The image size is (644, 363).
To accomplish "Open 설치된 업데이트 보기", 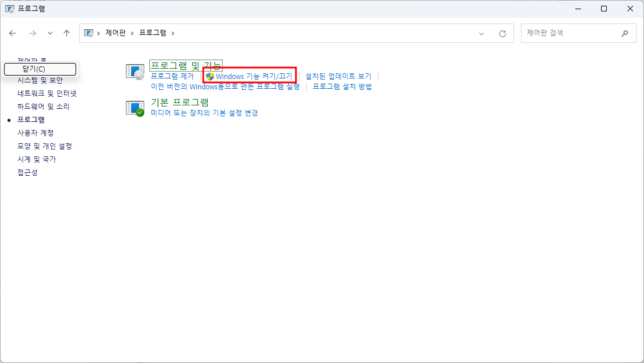I will coord(338,76).
